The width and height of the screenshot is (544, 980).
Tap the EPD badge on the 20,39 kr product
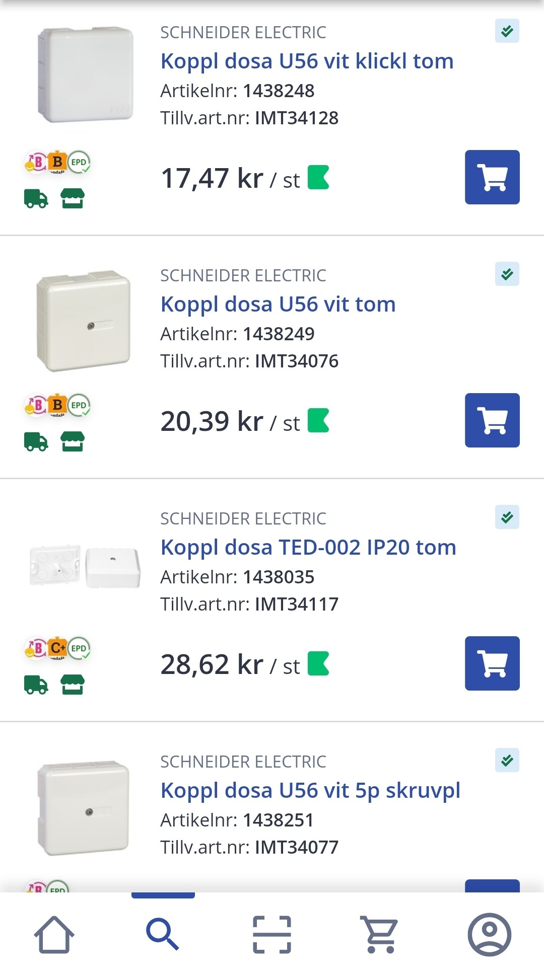[79, 405]
